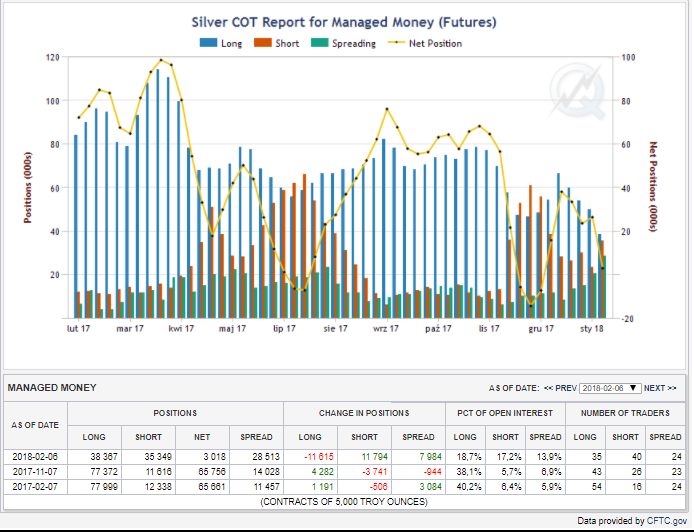
Task: Click the green Spreading legend color swatch
Action: pyautogui.click(x=320, y=43)
